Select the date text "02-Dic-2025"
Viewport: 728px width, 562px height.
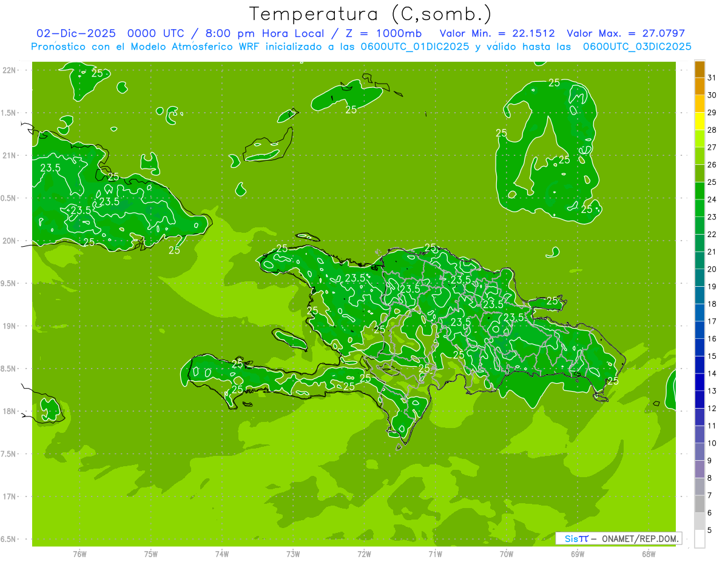point(76,33)
